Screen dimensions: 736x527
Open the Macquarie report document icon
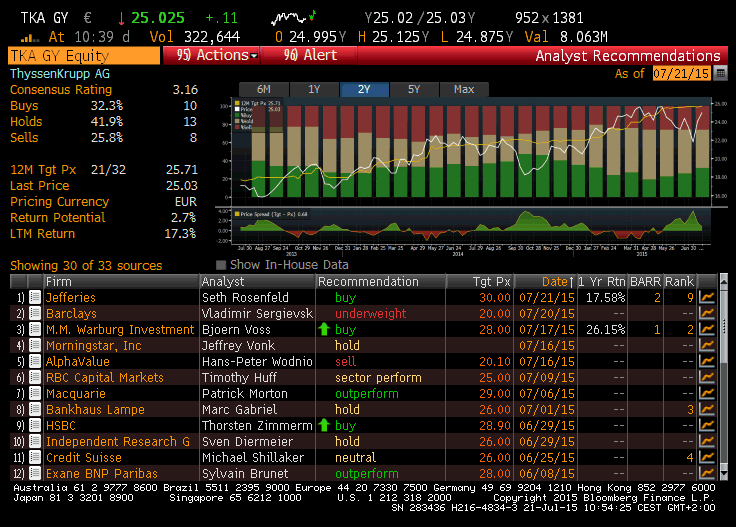(35, 393)
